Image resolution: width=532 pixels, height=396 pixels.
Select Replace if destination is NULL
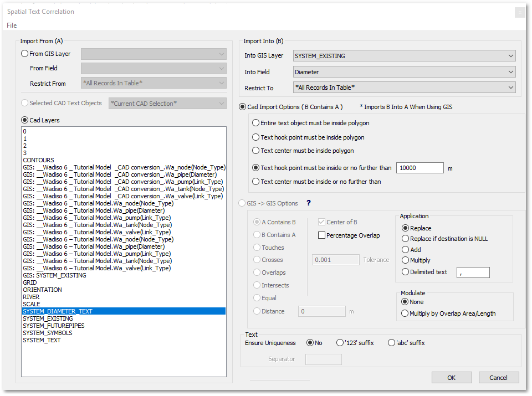pyautogui.click(x=405, y=239)
